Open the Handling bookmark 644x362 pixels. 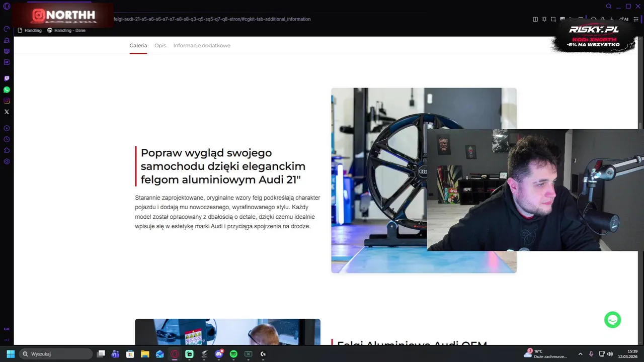pyautogui.click(x=30, y=30)
